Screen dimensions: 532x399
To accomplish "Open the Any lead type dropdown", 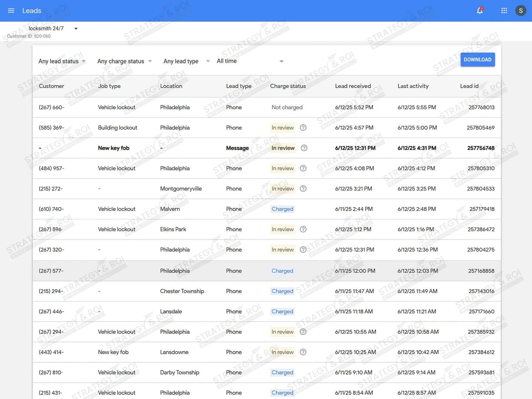I will pyautogui.click(x=186, y=61).
